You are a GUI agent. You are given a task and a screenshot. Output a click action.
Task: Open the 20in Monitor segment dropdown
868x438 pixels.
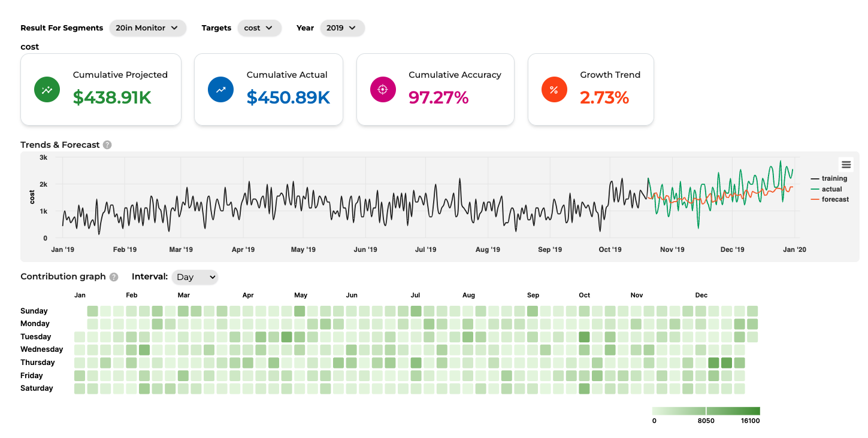coord(147,28)
